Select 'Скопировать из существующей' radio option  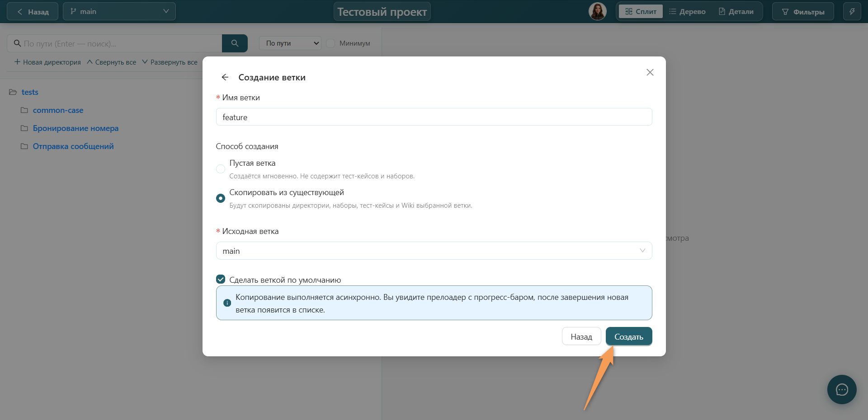(x=221, y=198)
